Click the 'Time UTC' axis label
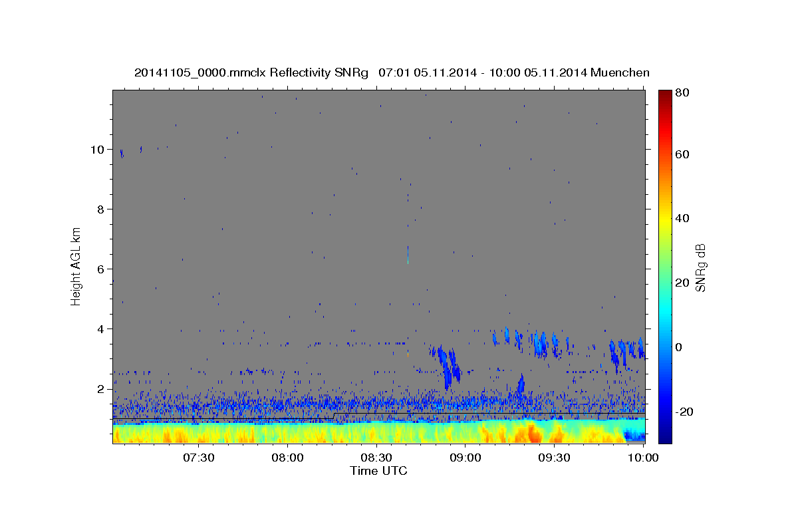Screen dimensions: 798x532 point(378,471)
